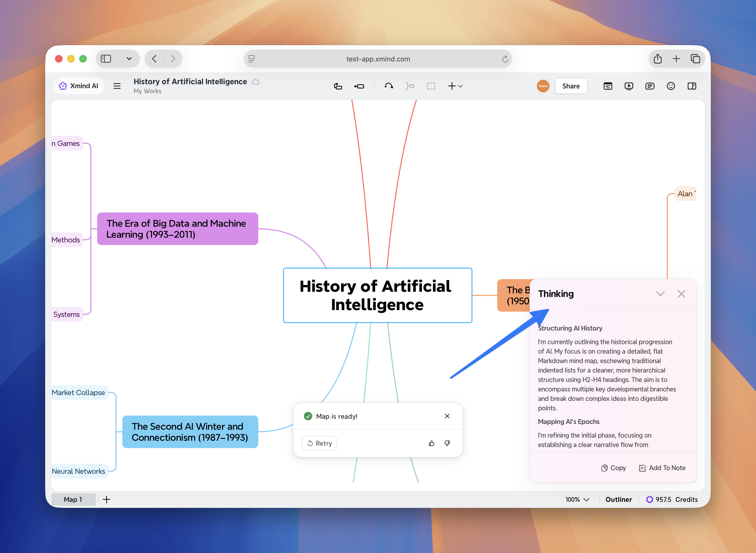Viewport: 756px width, 553px height.
Task: Open a new Safari tab
Action: click(676, 59)
